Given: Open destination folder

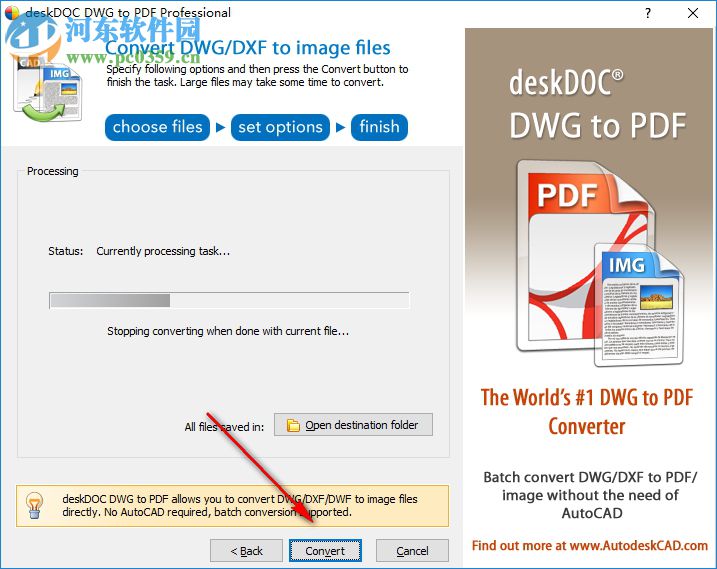Looking at the screenshot, I should pos(353,425).
